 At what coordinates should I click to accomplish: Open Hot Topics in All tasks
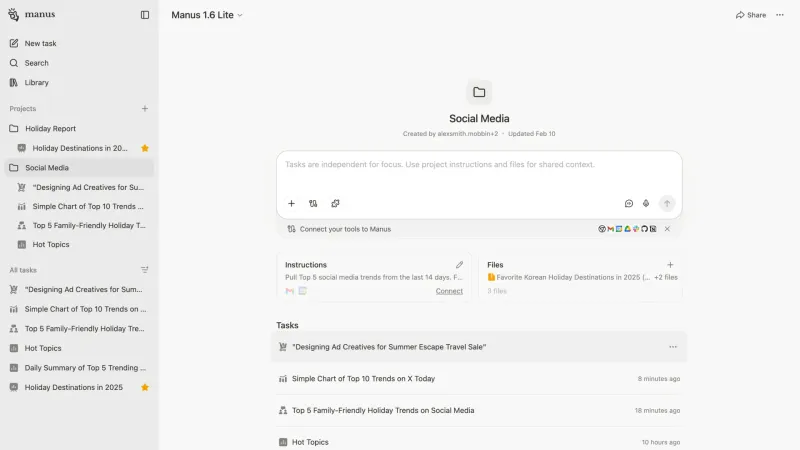(79, 348)
